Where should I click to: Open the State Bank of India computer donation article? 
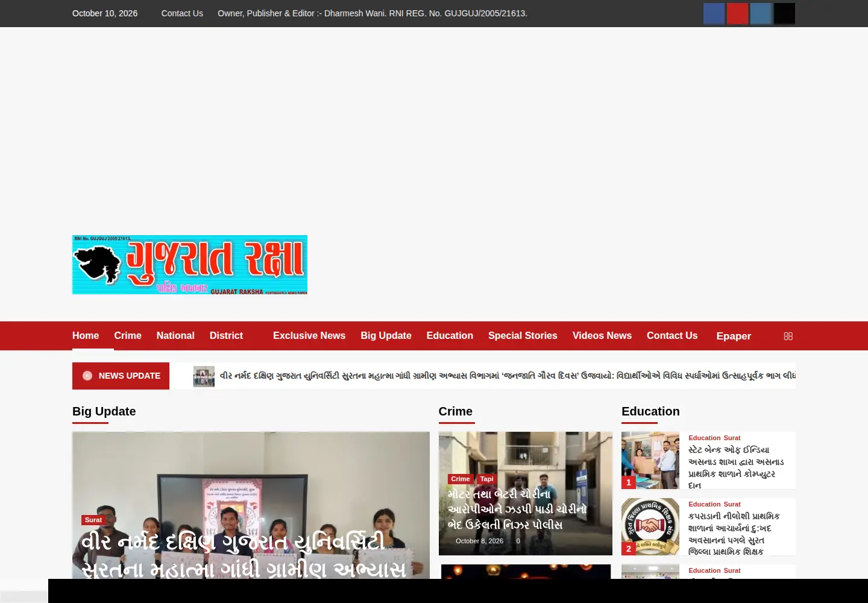pyautogui.click(x=736, y=467)
